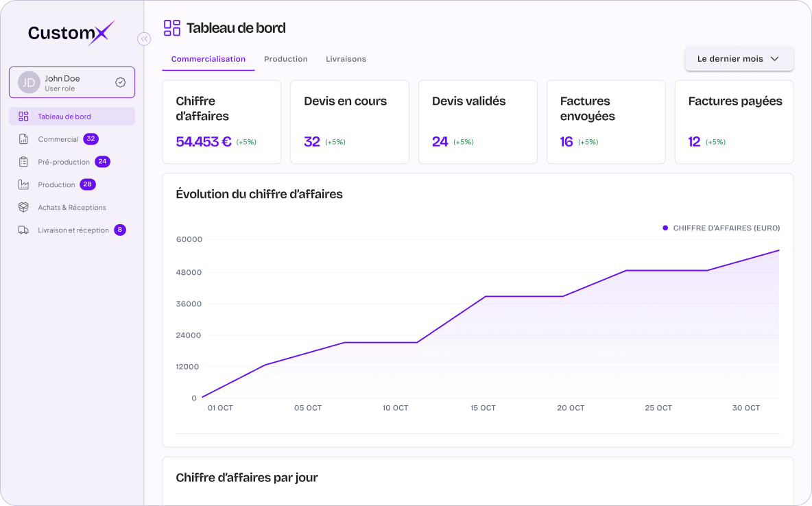Open the Devis en cours card
Screen dimensions: 812x506
pos(350,122)
